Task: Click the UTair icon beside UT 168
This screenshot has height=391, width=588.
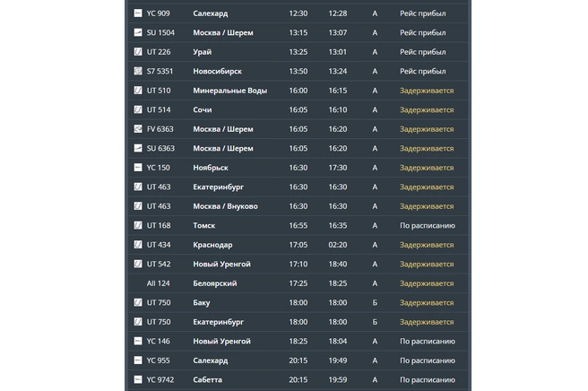Action: [138, 225]
